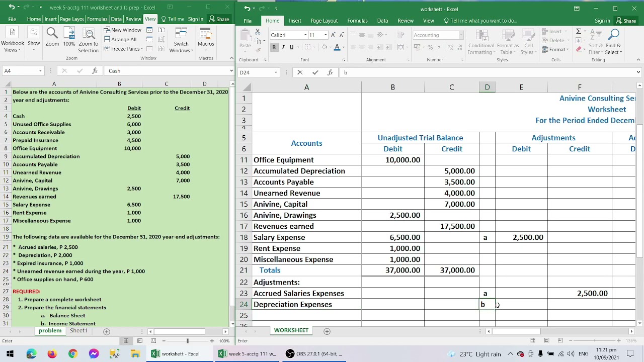The height and width of the screenshot is (362, 644).
Task: Click the Percent Style icon
Action: pos(430,47)
